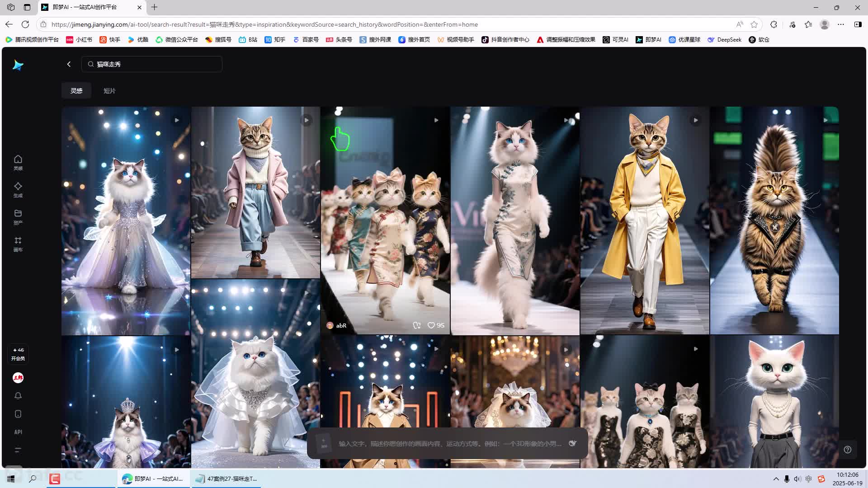
Task: Click the 开会员 membership button
Action: point(18,354)
